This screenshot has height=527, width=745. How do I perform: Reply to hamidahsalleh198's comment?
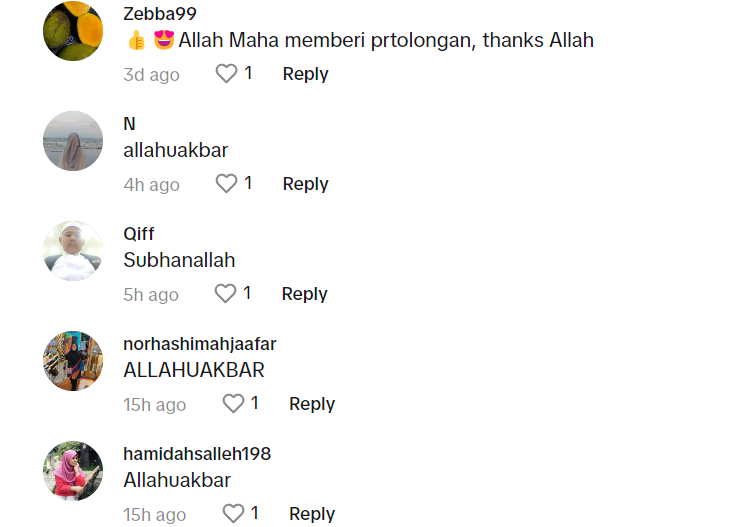pyautogui.click(x=311, y=514)
